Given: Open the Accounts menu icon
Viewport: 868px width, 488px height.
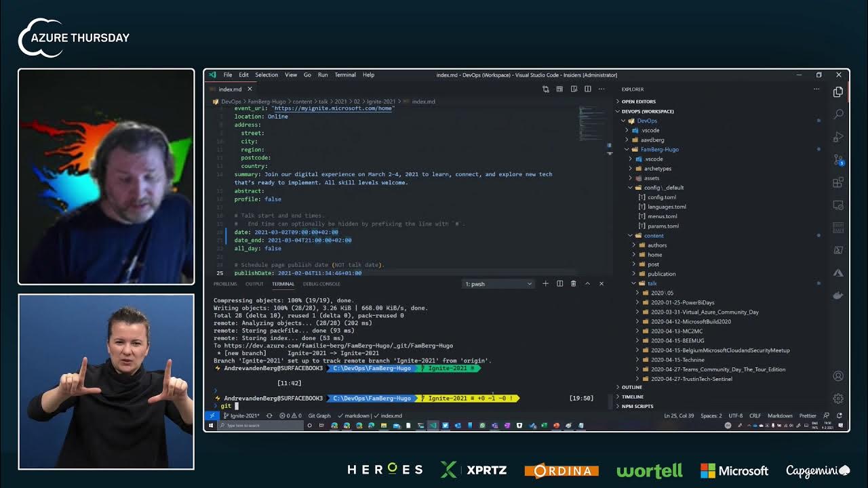Looking at the screenshot, I should pos(838,376).
